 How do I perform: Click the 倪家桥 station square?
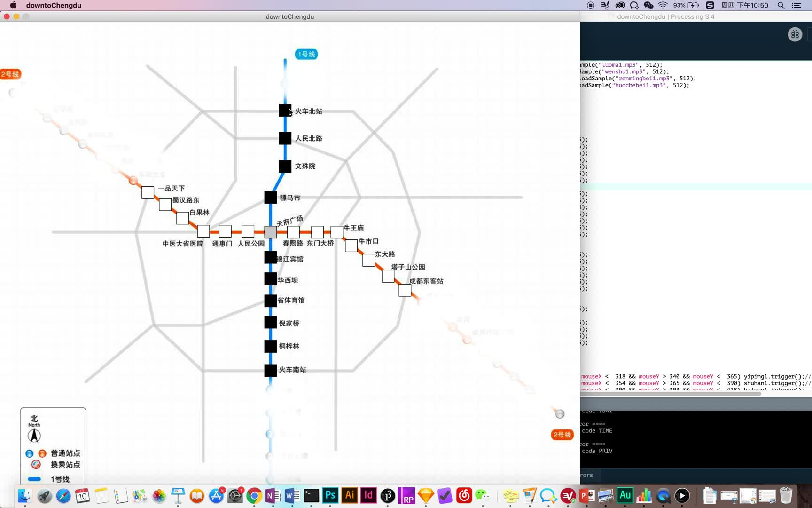(x=270, y=323)
